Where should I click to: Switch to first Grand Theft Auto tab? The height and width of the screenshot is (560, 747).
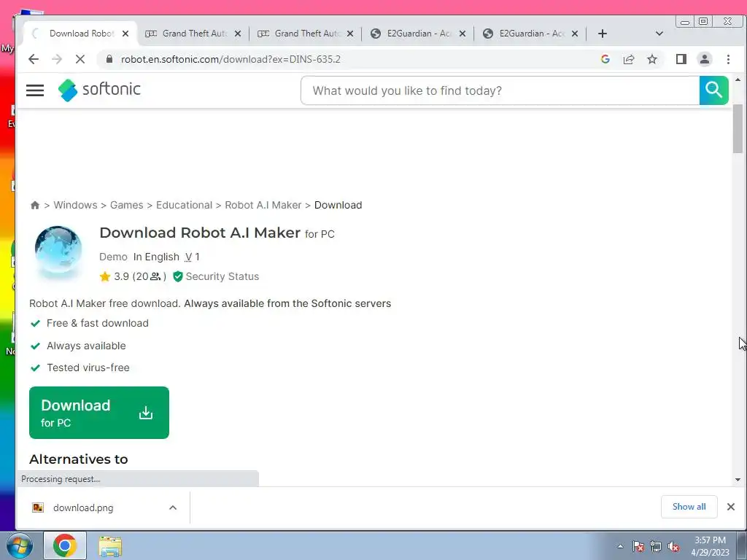coord(193,34)
